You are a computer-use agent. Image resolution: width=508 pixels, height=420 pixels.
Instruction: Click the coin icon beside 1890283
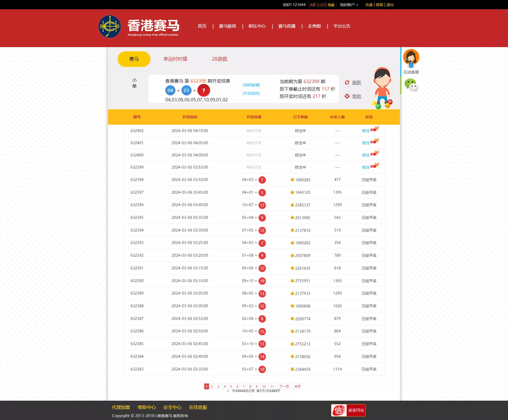(x=292, y=180)
